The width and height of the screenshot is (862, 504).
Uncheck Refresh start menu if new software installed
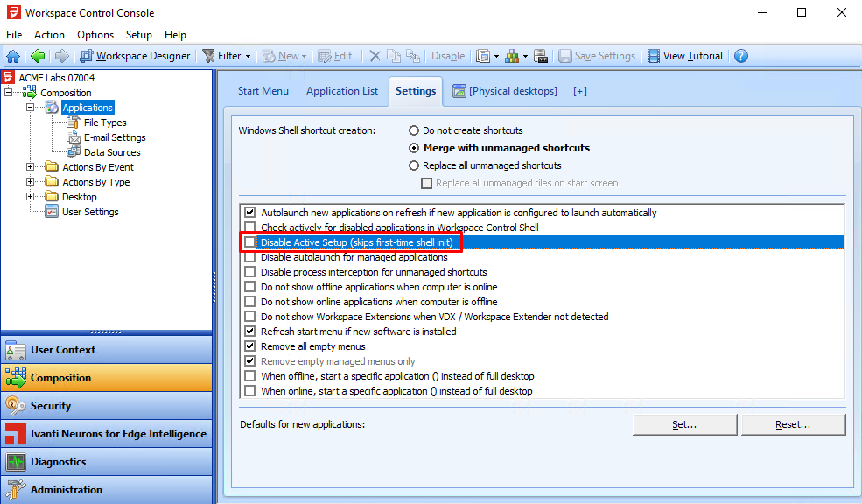[249, 332]
